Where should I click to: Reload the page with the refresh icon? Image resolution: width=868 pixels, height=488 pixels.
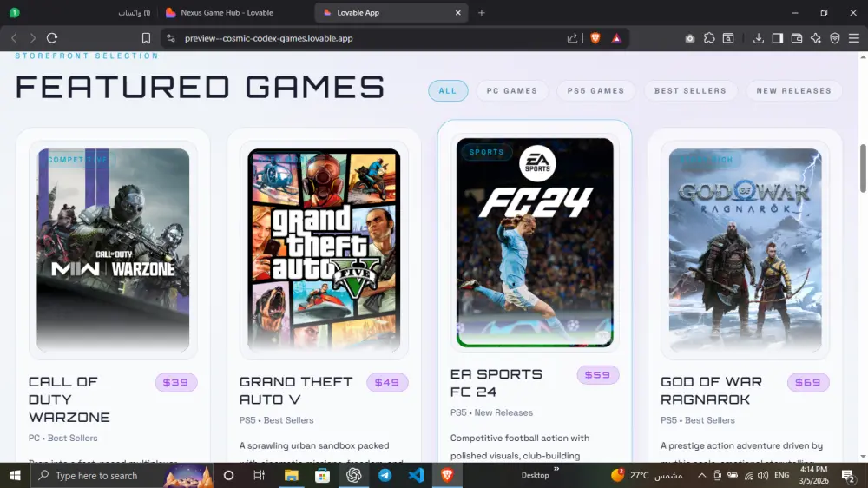52,38
